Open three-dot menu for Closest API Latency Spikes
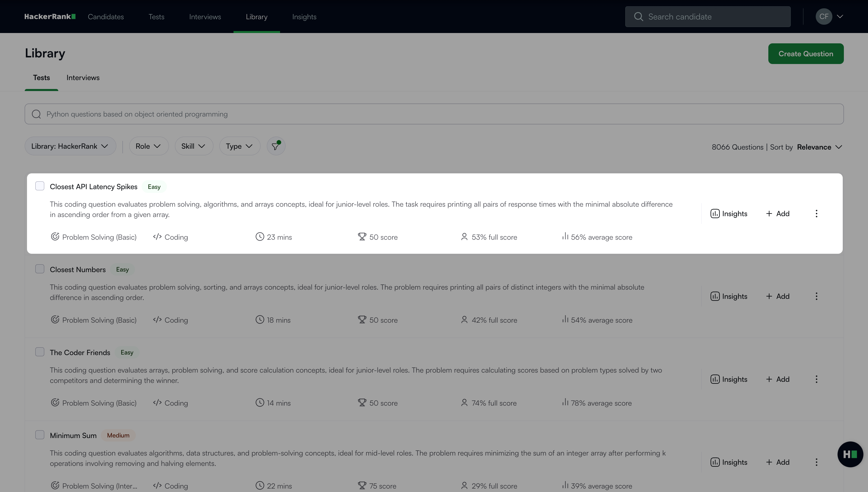This screenshot has width=868, height=492. (816, 214)
